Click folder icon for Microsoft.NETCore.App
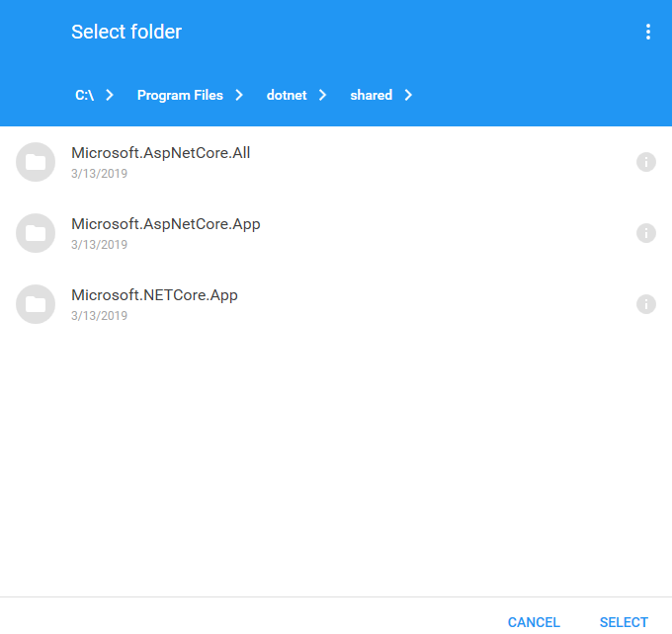The image size is (672, 634). pos(36,304)
